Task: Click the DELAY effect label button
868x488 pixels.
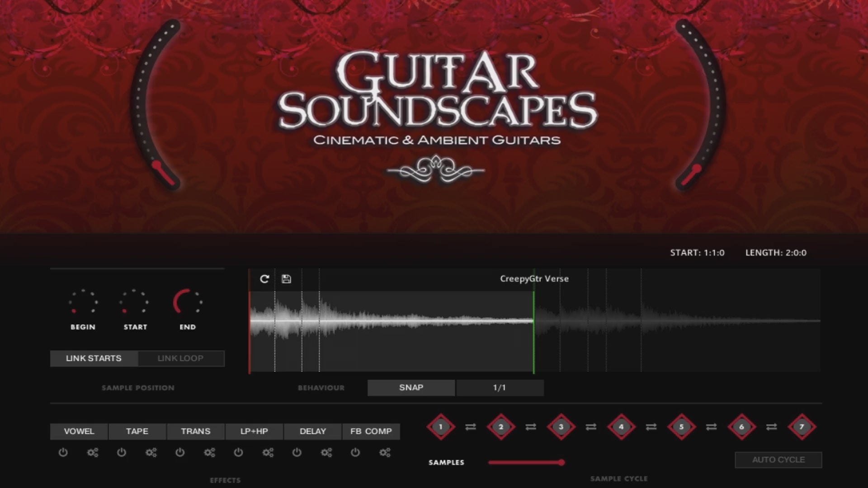Action: coord(312,431)
